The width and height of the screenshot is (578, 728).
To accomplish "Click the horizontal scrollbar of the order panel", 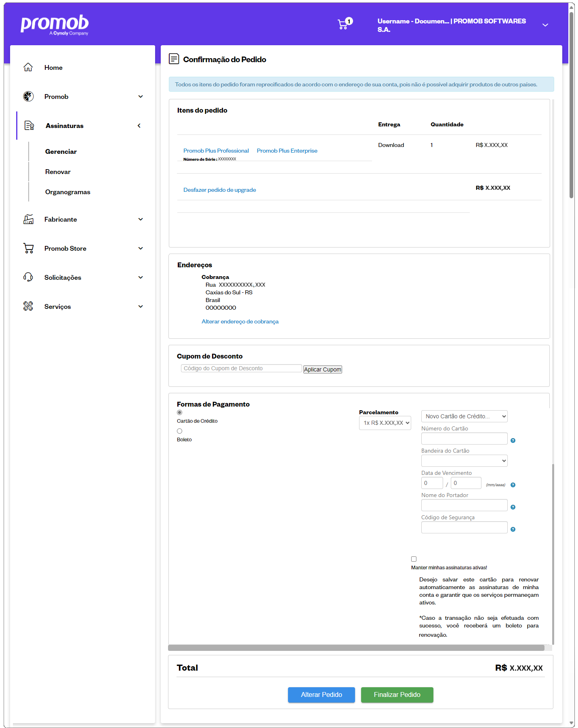I will click(356, 648).
